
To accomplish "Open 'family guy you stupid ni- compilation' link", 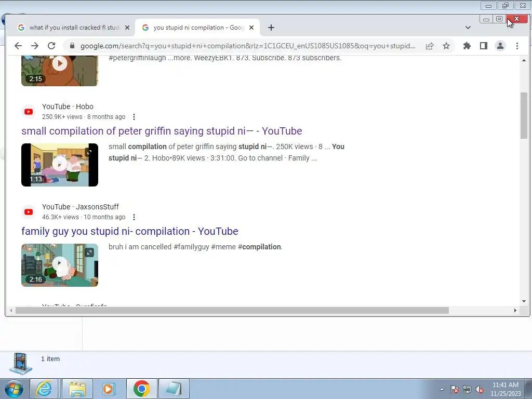I will point(129,231).
